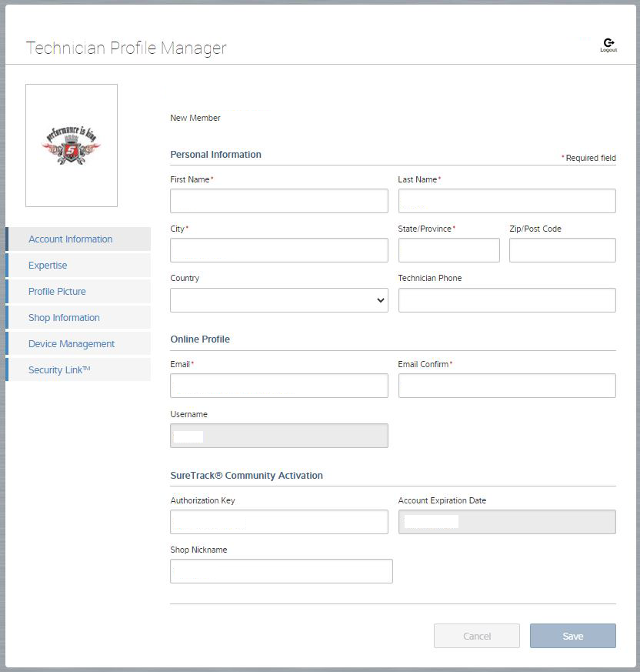Select Device Management in sidebar
This screenshot has height=672, width=640.
(x=72, y=344)
